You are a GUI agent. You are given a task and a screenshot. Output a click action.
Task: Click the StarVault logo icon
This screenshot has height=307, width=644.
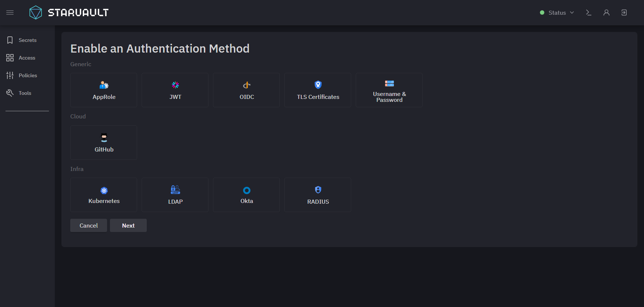click(36, 13)
